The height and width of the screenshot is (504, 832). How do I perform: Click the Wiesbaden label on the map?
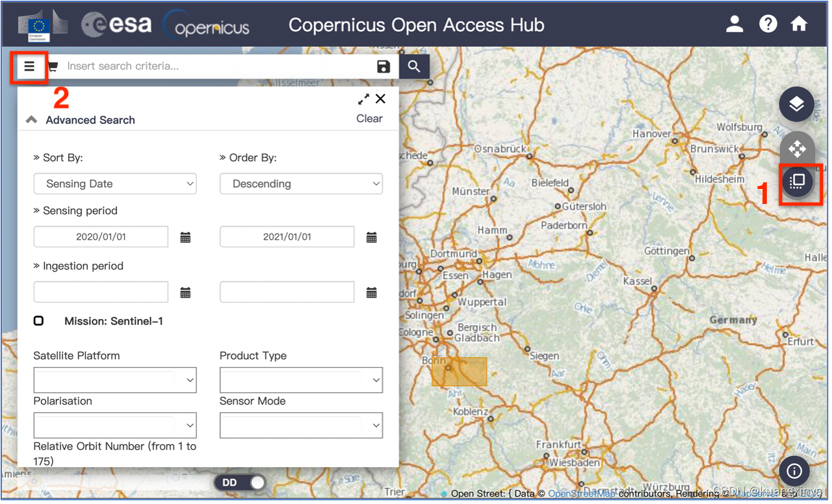tap(575, 463)
